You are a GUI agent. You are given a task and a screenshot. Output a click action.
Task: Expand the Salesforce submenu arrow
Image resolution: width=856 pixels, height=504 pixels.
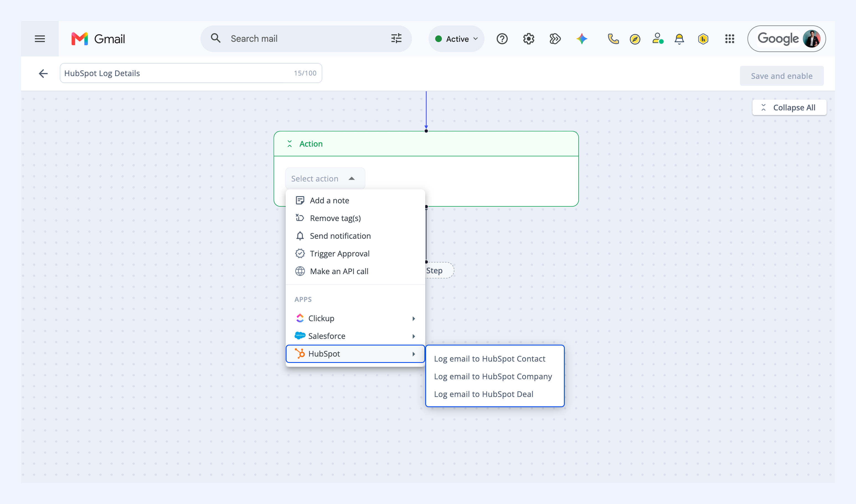(414, 336)
